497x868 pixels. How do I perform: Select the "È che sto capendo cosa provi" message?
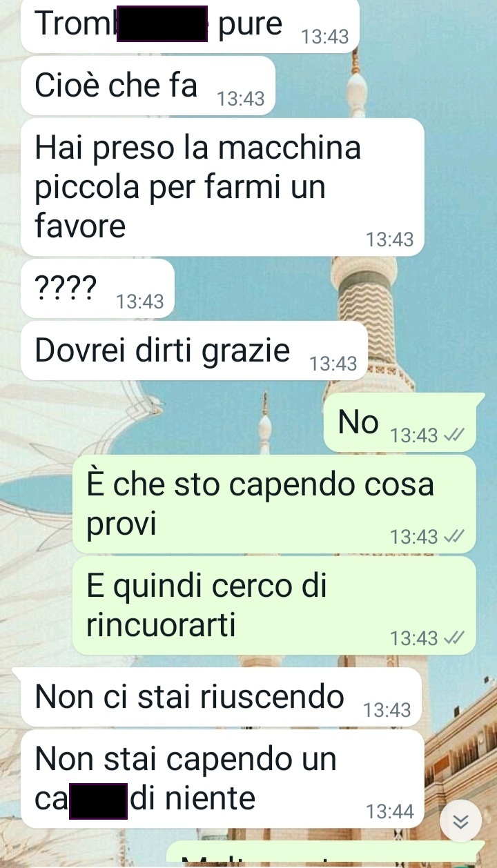[274, 504]
